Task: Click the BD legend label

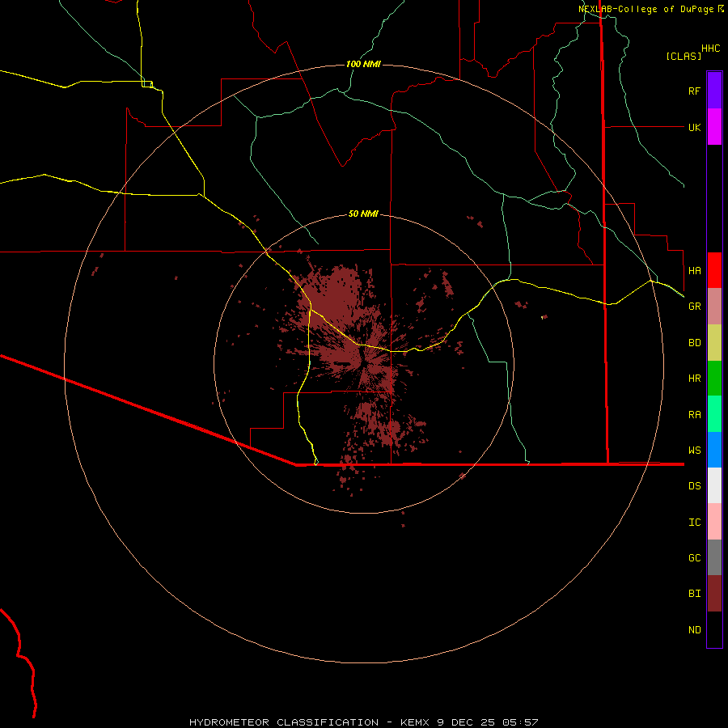Action: [695, 343]
